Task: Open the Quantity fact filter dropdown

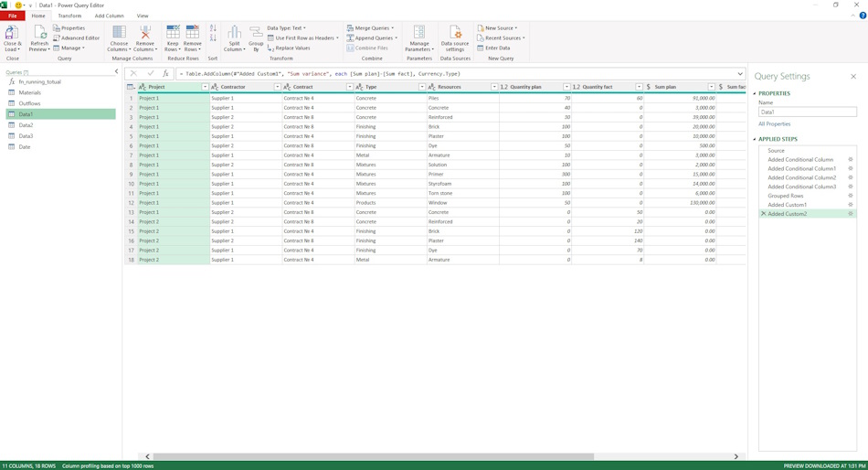Action: pos(639,87)
